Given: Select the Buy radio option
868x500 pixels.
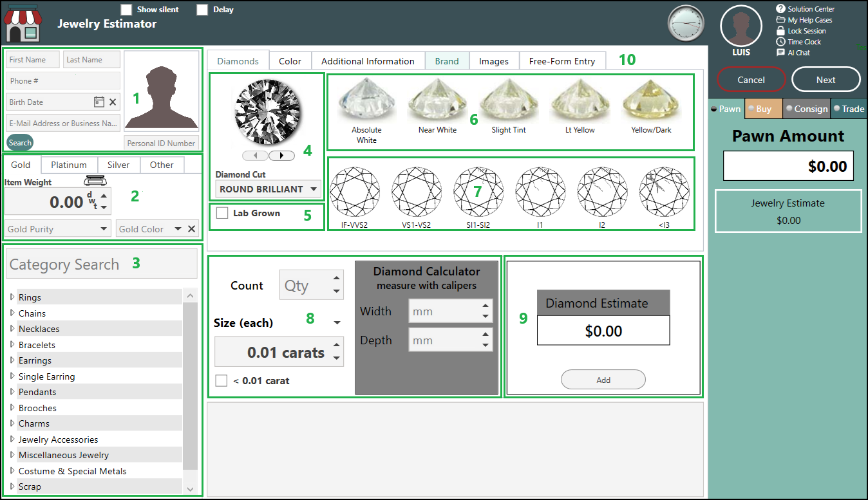Looking at the screenshot, I should [x=751, y=109].
